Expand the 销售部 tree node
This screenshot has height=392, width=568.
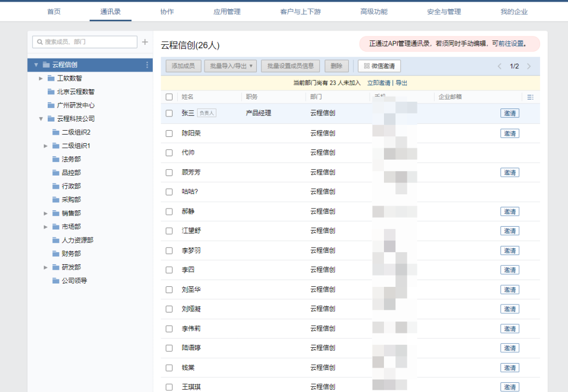(45, 214)
